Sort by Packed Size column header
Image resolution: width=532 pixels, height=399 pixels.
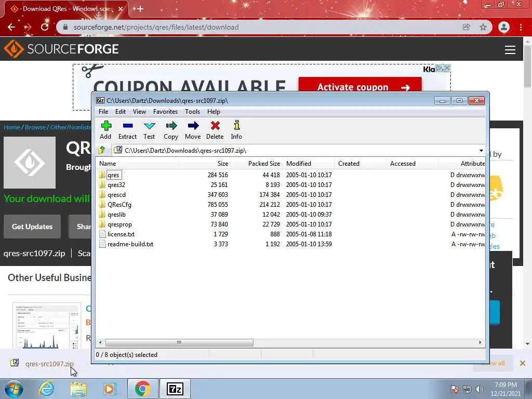coord(257,163)
